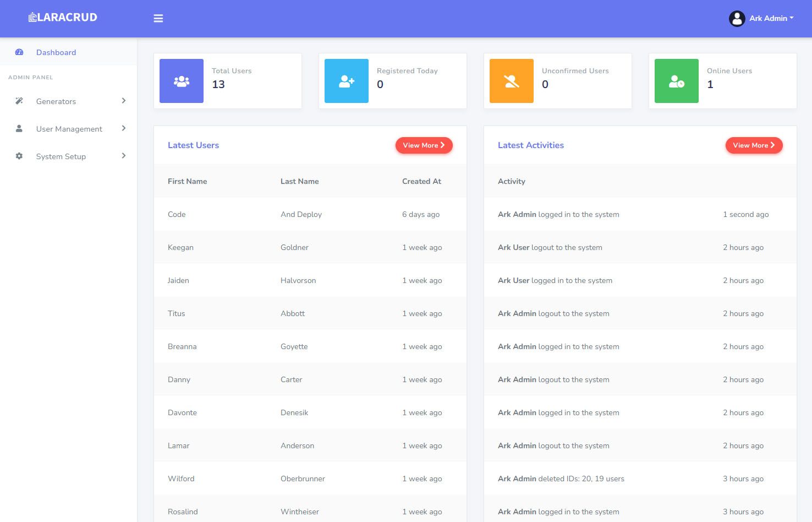Click the User Management person icon
The height and width of the screenshot is (522, 812).
pos(19,129)
